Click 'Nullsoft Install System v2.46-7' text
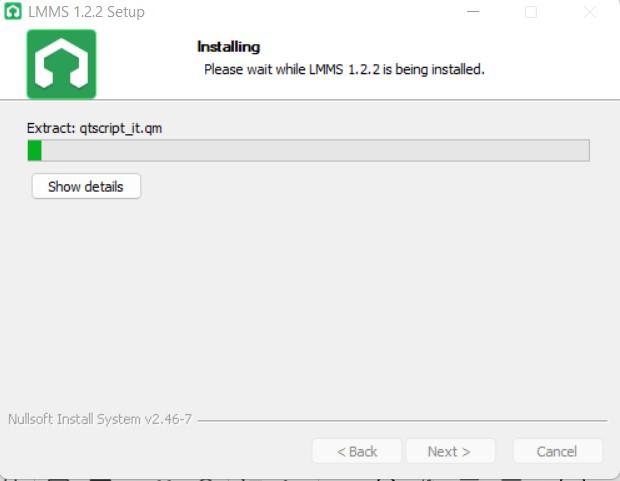This screenshot has height=481, width=620. [x=100, y=419]
